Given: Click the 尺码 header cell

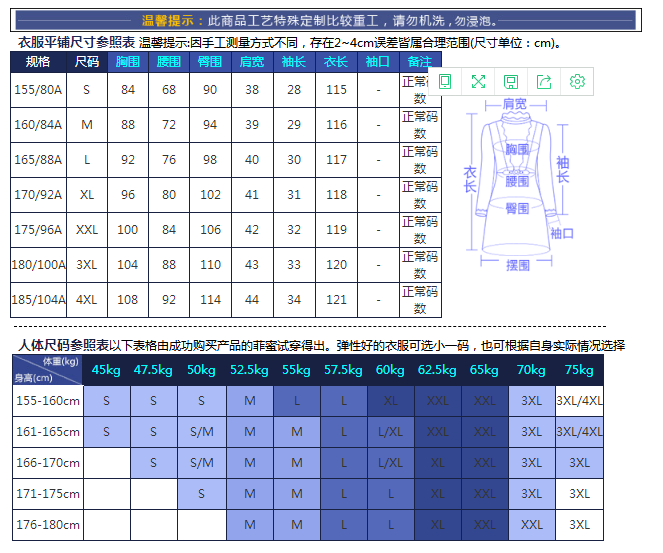Looking at the screenshot, I should [x=87, y=62].
